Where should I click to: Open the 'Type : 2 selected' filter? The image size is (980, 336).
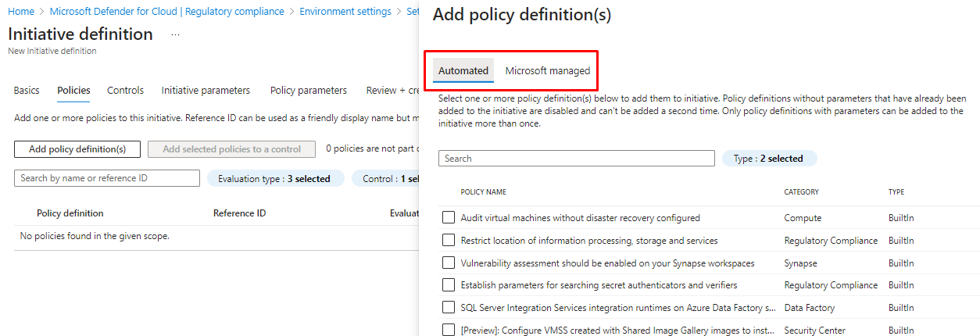tap(769, 159)
